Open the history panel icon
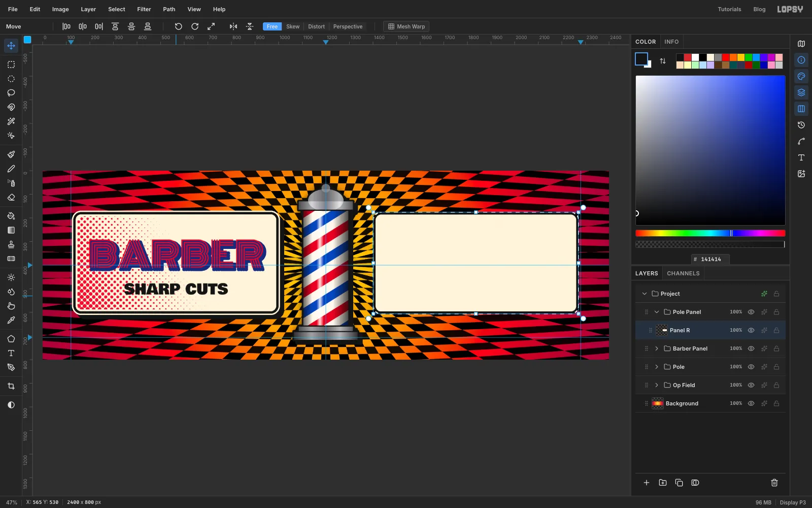 click(x=801, y=125)
